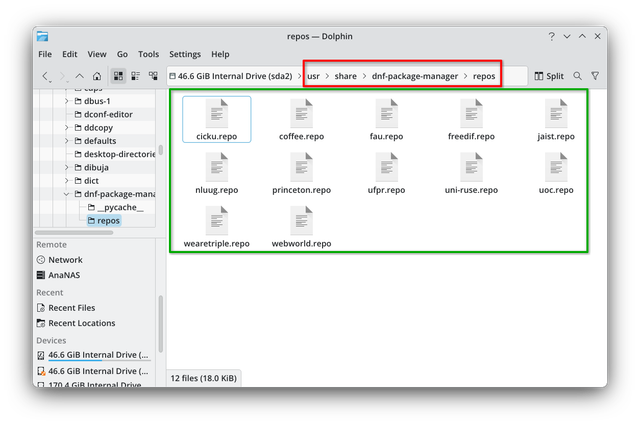This screenshot has width=640, height=426.
Task: Open dropdown arrow after usr breadcrumb
Action: (327, 76)
